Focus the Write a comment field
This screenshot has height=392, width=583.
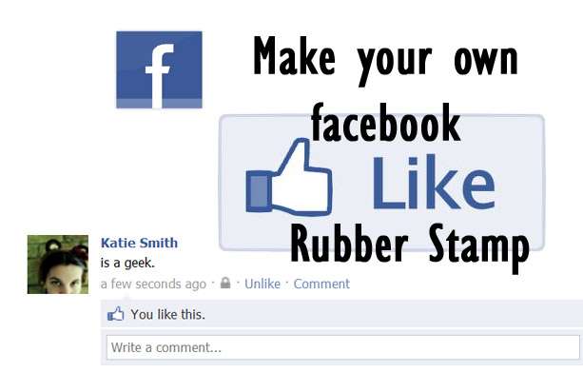(x=342, y=347)
